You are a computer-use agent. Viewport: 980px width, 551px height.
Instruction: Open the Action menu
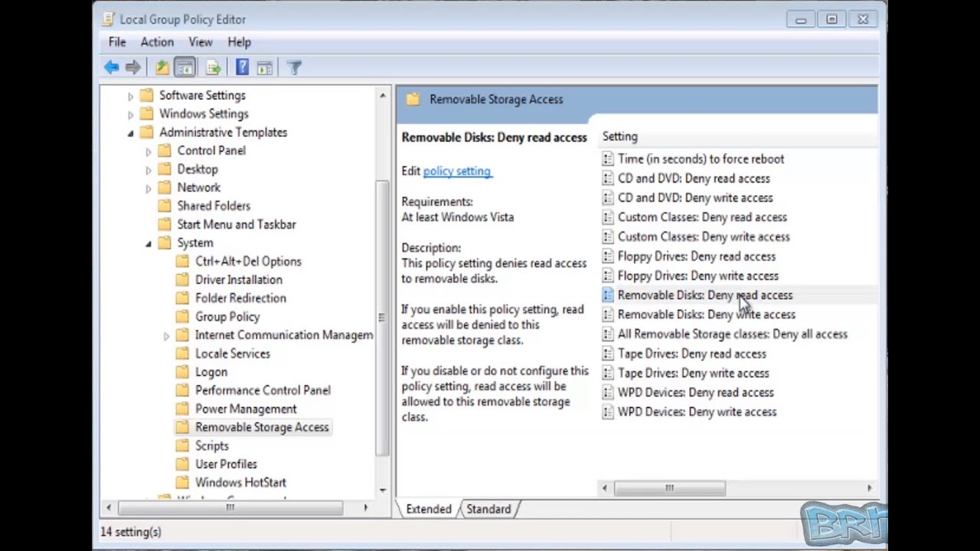pos(157,42)
